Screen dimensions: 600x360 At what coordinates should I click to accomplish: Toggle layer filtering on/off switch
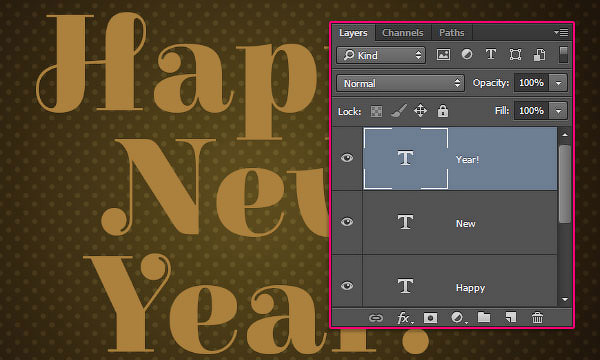point(563,55)
